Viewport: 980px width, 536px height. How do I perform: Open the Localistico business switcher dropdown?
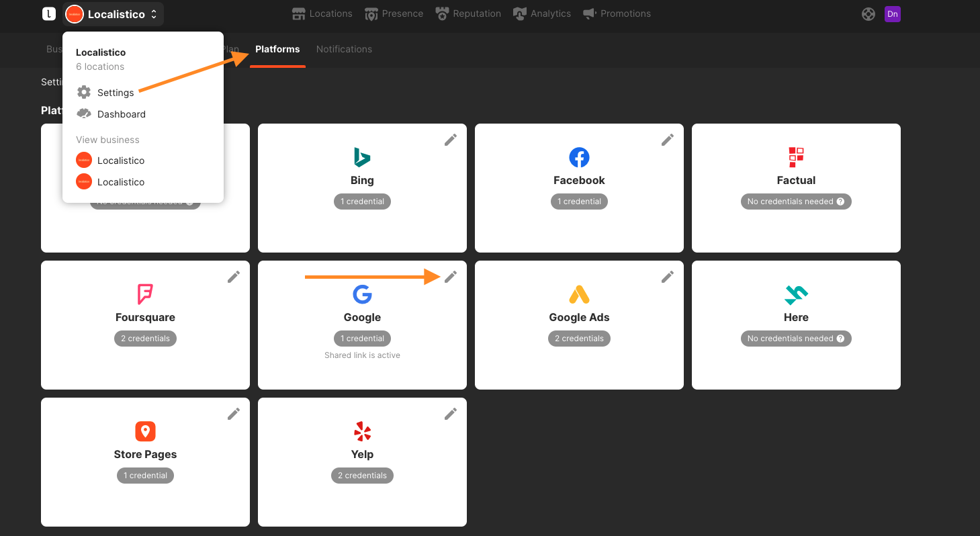[113, 14]
